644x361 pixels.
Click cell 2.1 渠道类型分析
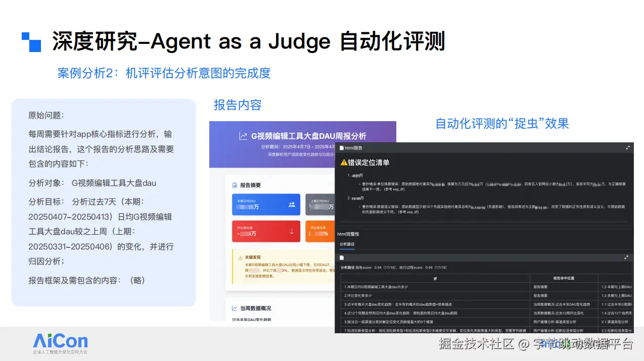click(x=616, y=322)
